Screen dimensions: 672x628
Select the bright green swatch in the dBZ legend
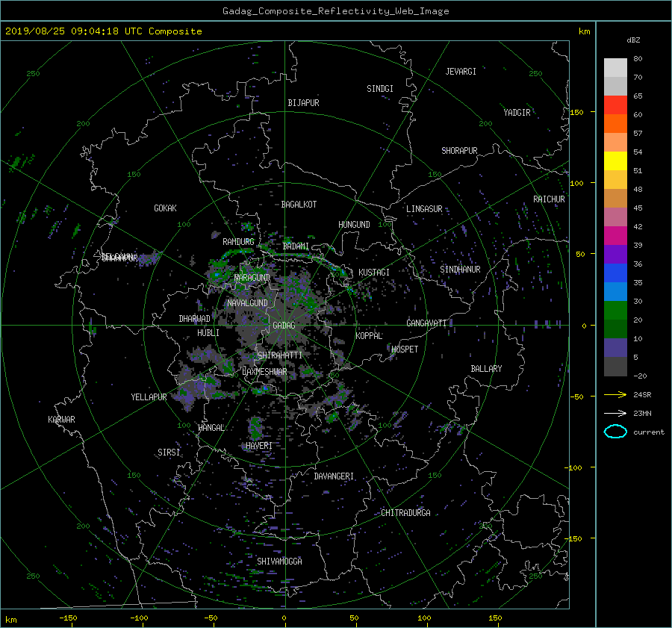[615, 311]
